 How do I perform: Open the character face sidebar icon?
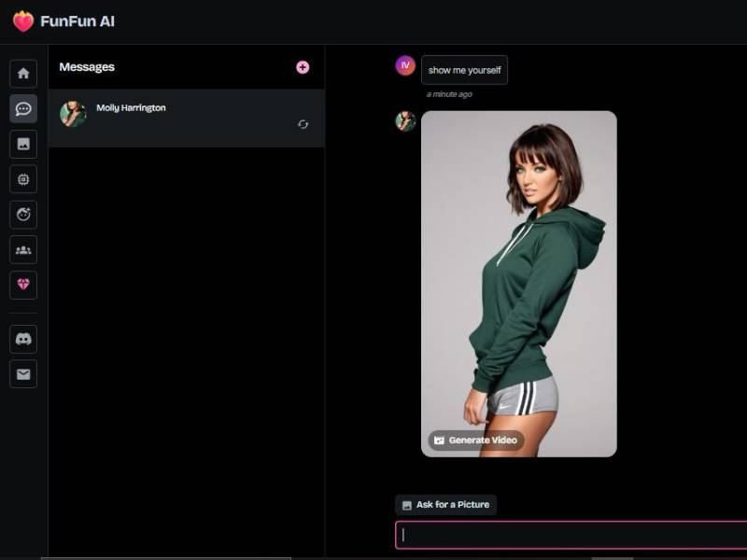click(23, 215)
